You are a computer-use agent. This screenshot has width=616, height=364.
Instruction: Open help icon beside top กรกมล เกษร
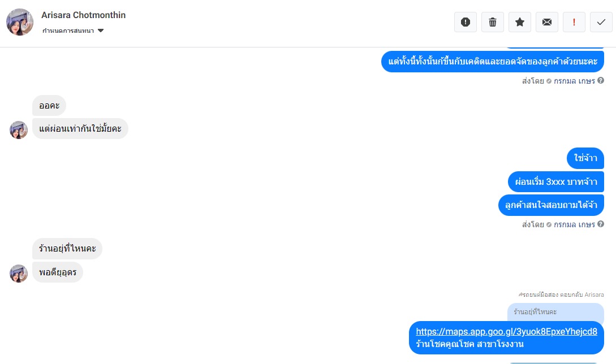[601, 80]
